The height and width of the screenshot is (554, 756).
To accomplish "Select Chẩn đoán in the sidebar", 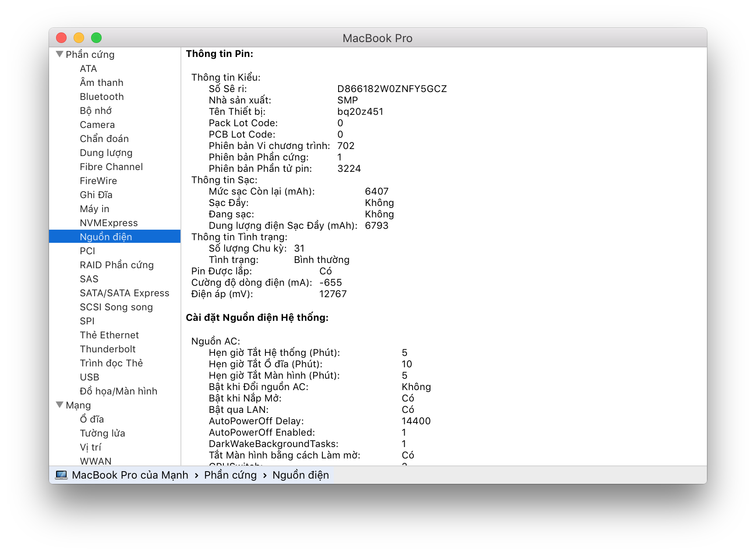I will point(104,139).
